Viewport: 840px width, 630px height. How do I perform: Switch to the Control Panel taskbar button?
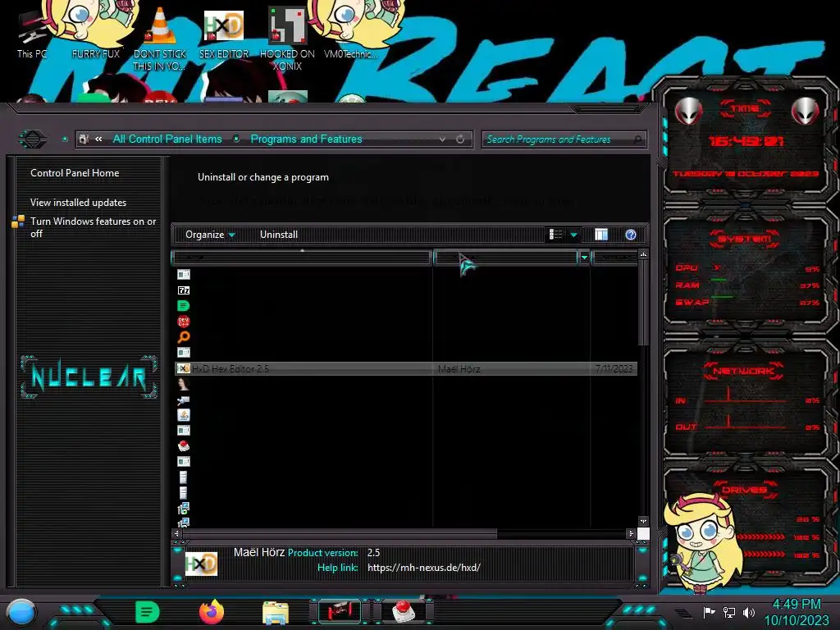pos(340,611)
